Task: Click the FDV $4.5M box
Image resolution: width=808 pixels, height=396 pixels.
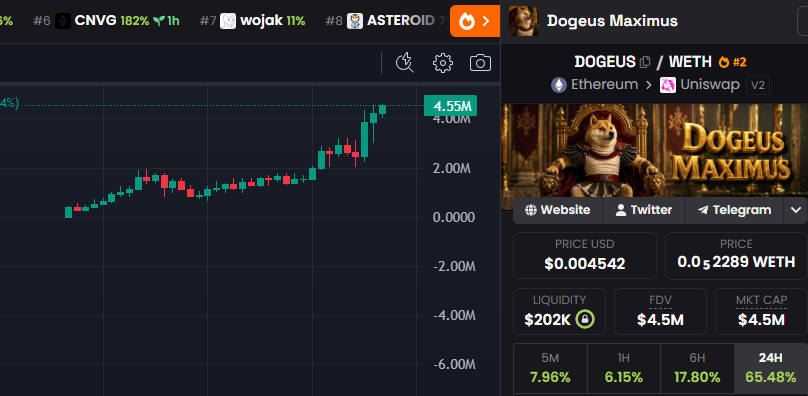Action: (x=660, y=311)
